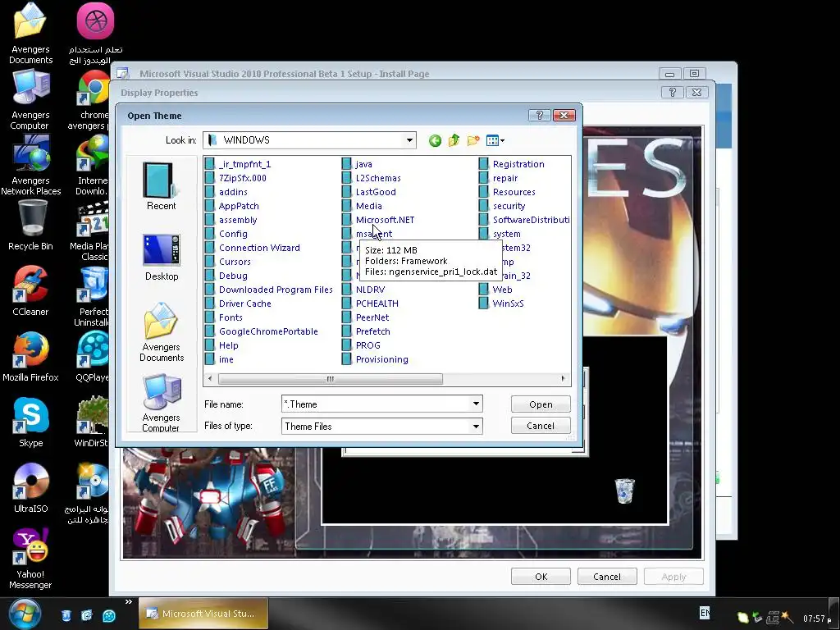Go back with green Back arrow icon

(435, 140)
